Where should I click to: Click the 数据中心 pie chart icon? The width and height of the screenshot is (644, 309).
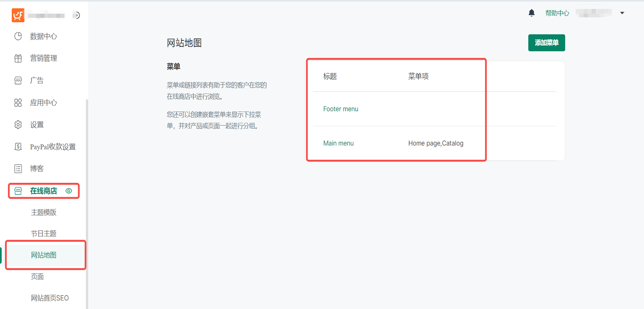tap(18, 36)
